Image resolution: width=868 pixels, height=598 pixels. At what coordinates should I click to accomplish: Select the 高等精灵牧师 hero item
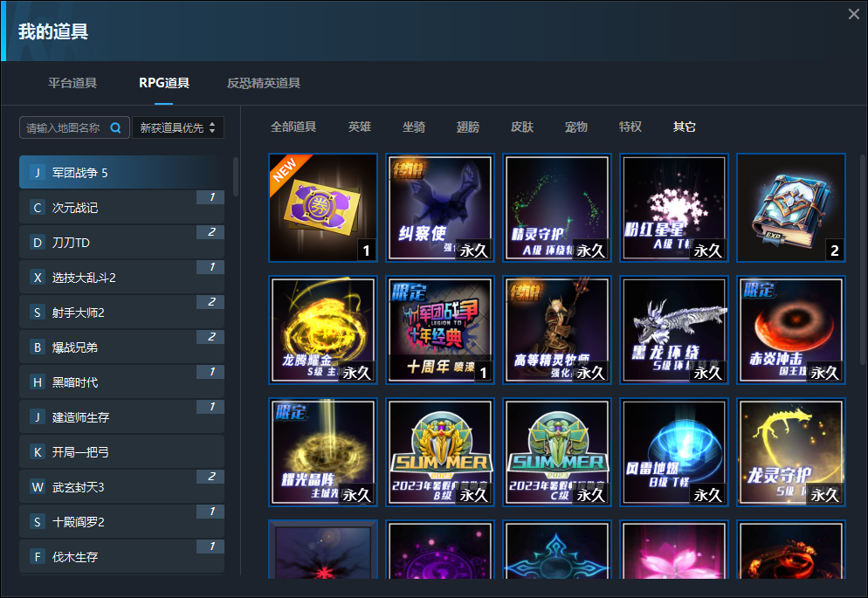[557, 330]
